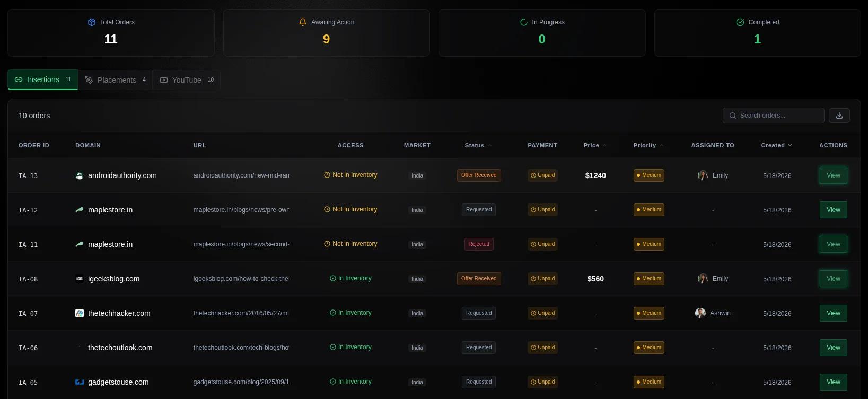Click Not in Inventory clock icon, row IA-11
The height and width of the screenshot is (399, 868).
pyautogui.click(x=327, y=244)
